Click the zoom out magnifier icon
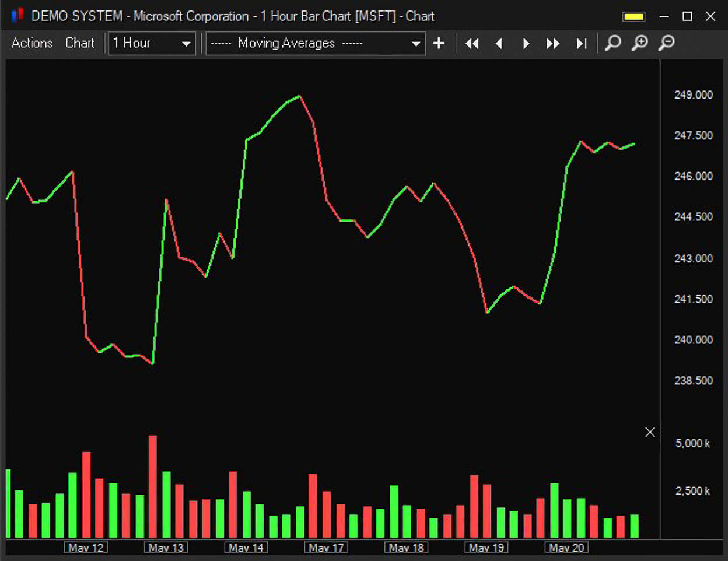The height and width of the screenshot is (561, 728). pyautogui.click(x=666, y=43)
